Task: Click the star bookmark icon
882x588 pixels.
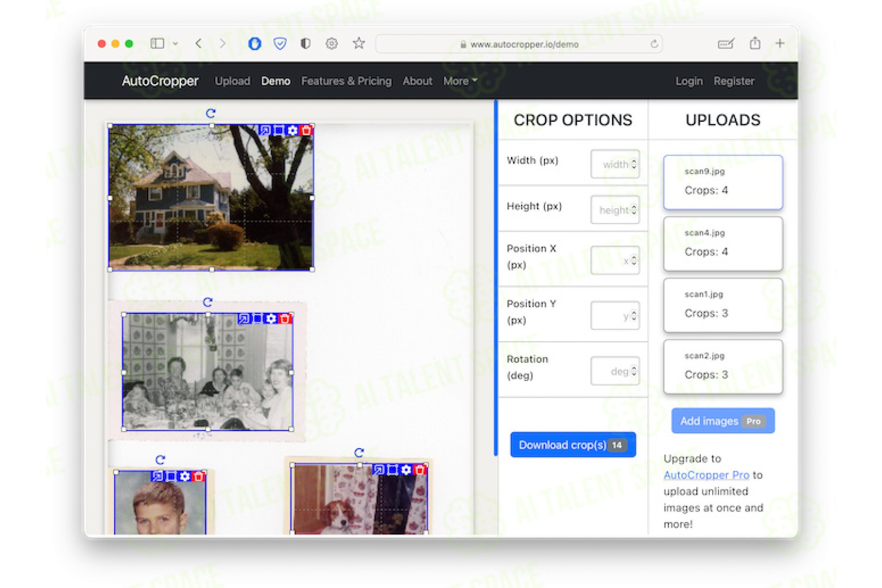Action: [359, 43]
